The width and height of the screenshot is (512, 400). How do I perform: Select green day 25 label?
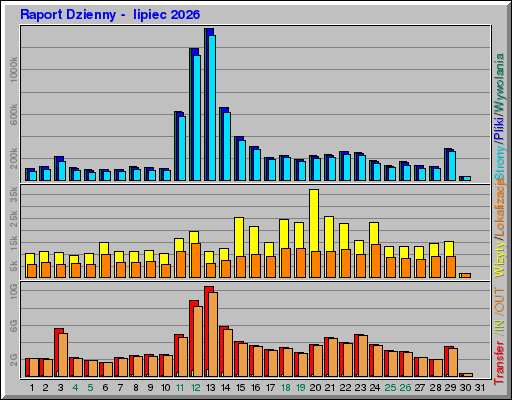[x=390, y=388]
